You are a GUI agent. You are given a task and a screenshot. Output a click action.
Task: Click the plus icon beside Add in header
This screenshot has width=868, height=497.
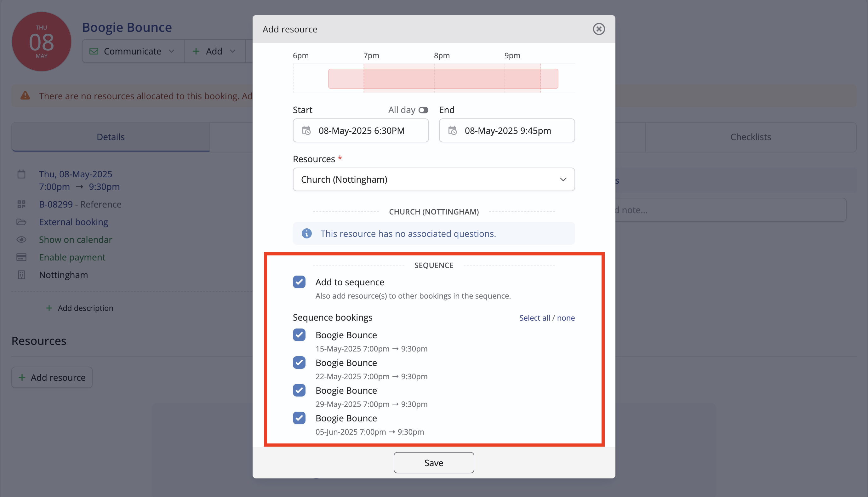[196, 51]
